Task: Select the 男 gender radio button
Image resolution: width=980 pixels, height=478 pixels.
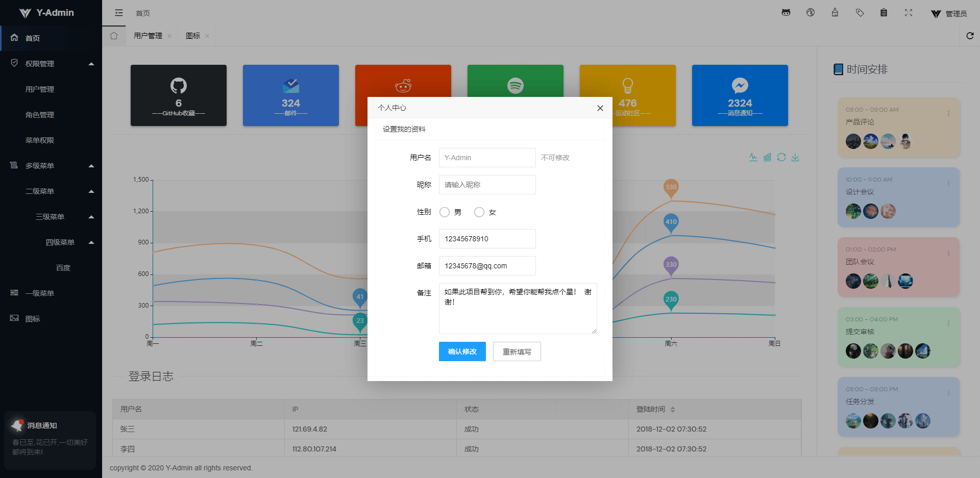Action: (x=445, y=212)
